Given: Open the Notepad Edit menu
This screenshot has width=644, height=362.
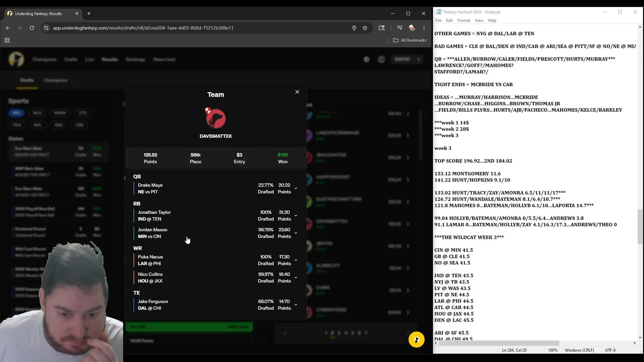Looking at the screenshot, I should pos(449,21).
